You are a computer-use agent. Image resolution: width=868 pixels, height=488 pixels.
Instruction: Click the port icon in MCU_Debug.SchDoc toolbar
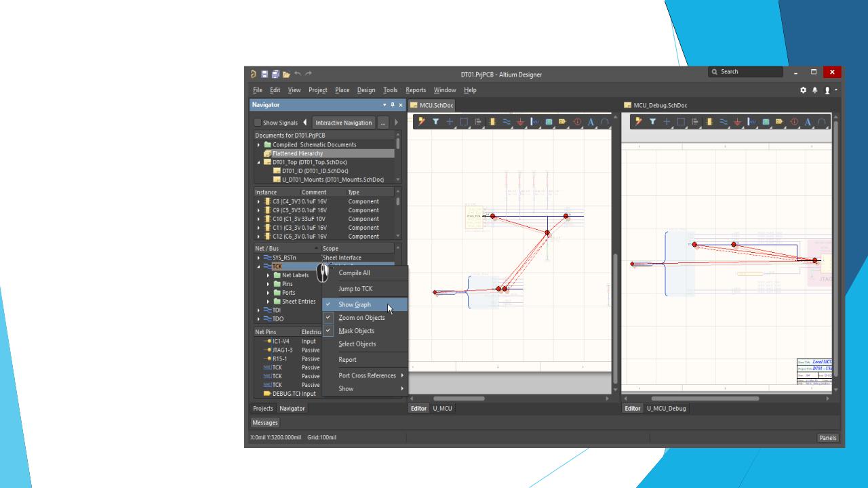point(780,122)
